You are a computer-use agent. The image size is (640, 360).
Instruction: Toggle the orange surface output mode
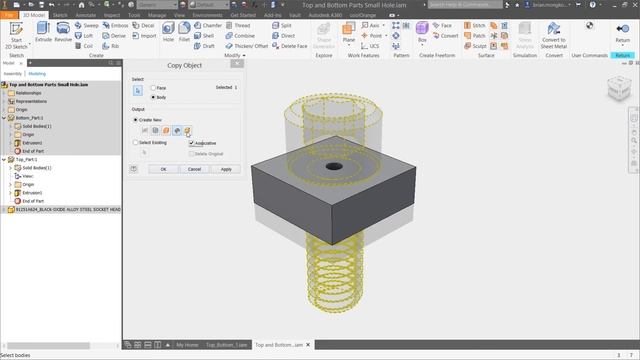click(x=166, y=130)
